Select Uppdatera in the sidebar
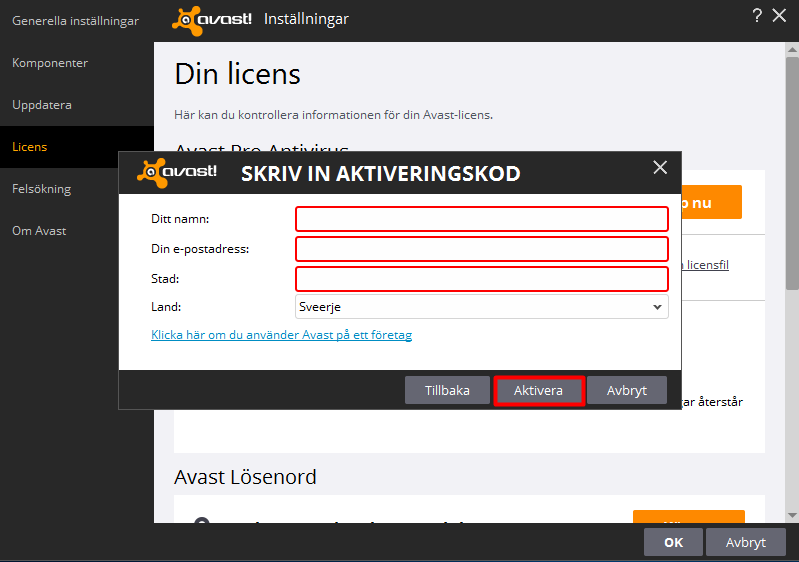The width and height of the screenshot is (799, 562). (x=42, y=105)
